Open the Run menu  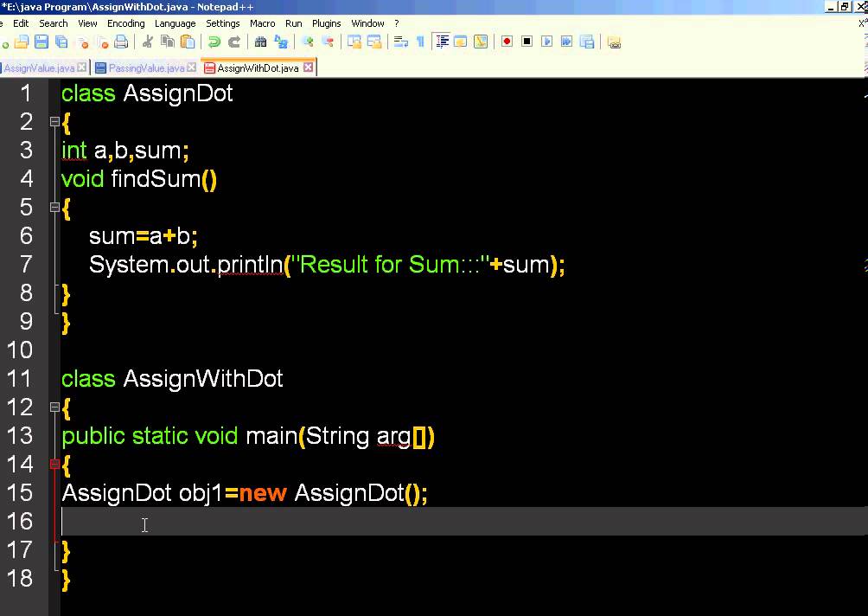[x=293, y=23]
